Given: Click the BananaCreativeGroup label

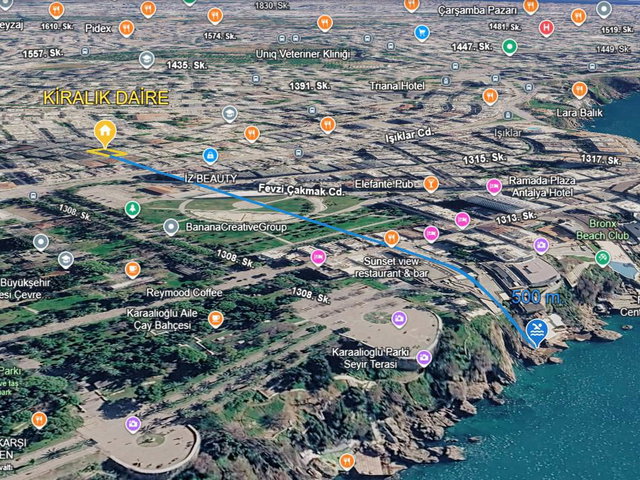Looking at the screenshot, I should (x=236, y=227).
